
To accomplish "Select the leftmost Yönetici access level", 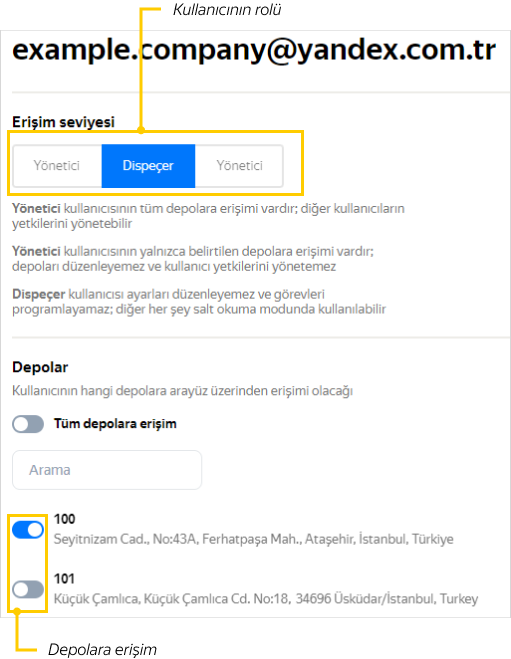I will pos(58,166).
